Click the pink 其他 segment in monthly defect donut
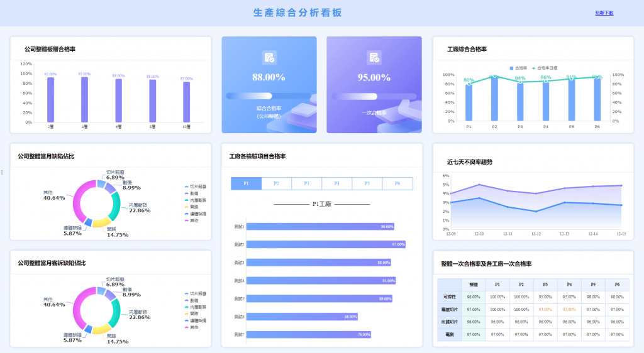The height and width of the screenshot is (353, 644). click(x=80, y=202)
